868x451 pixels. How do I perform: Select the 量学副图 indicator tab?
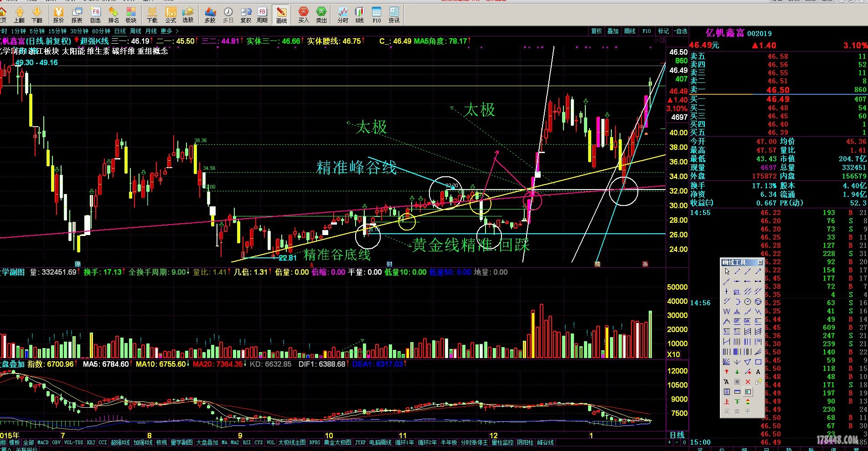(x=181, y=442)
